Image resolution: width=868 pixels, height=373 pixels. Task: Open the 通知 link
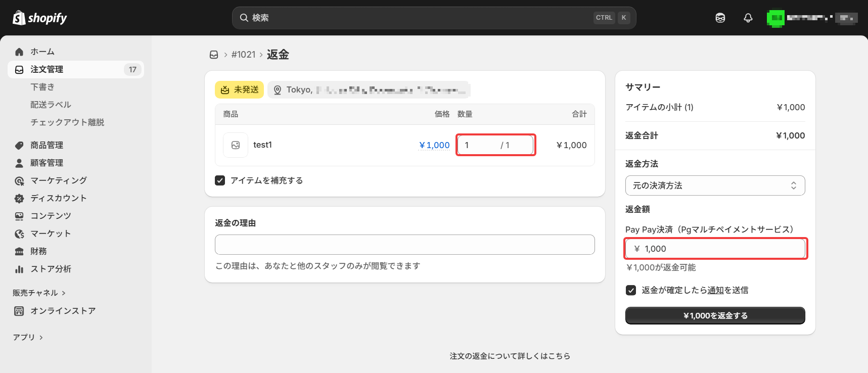click(x=715, y=290)
